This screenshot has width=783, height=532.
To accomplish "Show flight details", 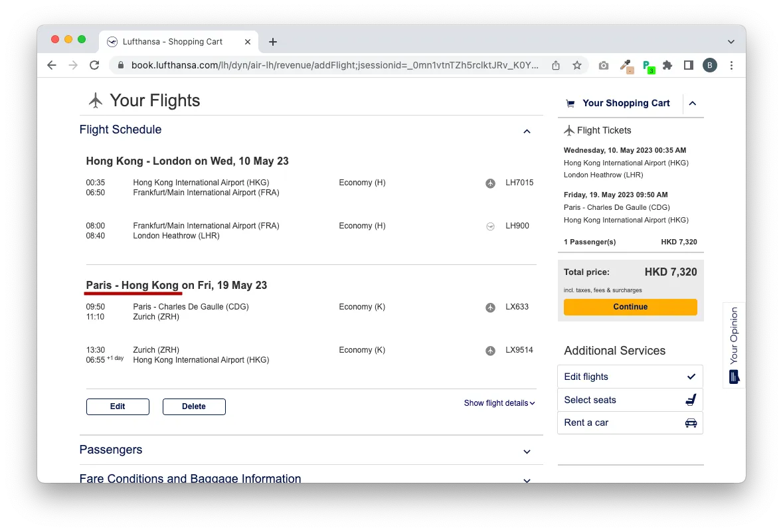I will (499, 403).
